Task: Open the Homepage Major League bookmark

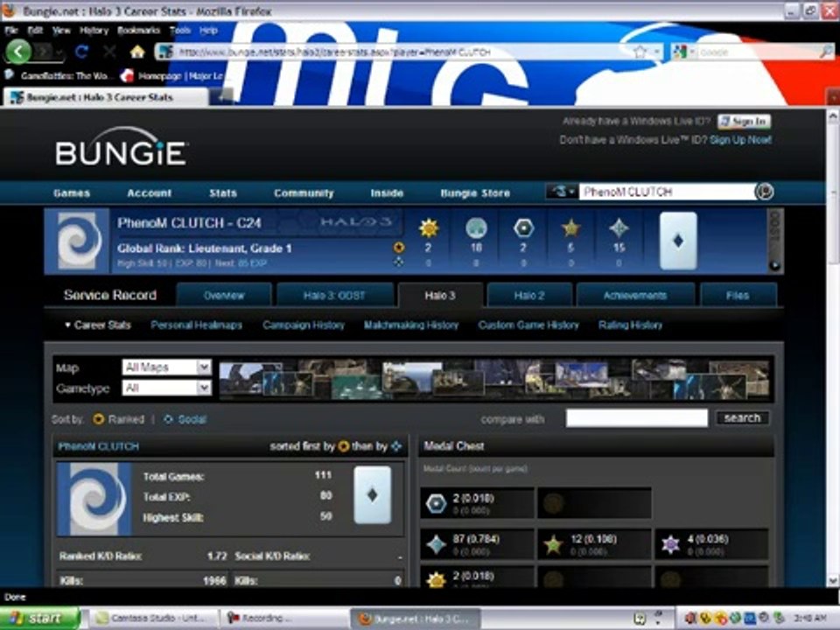Action: click(x=172, y=75)
